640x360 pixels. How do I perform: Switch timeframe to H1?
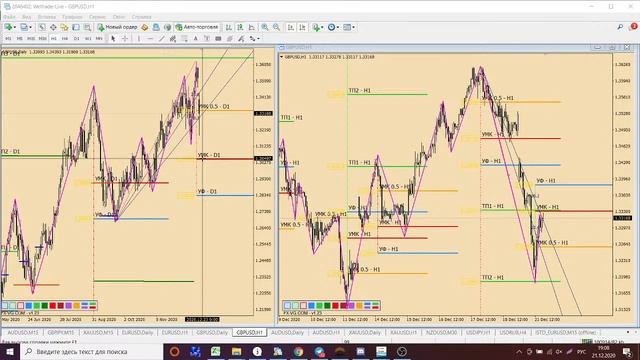point(53,39)
